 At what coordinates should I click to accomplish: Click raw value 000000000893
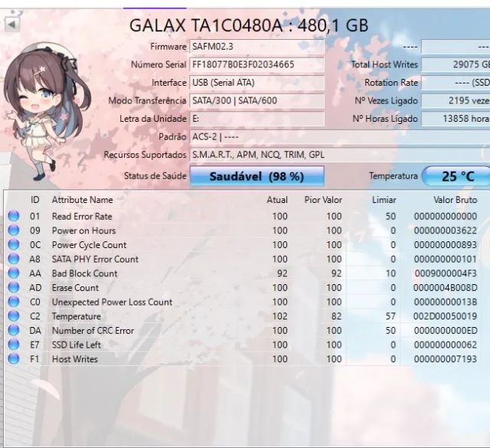tap(446, 245)
